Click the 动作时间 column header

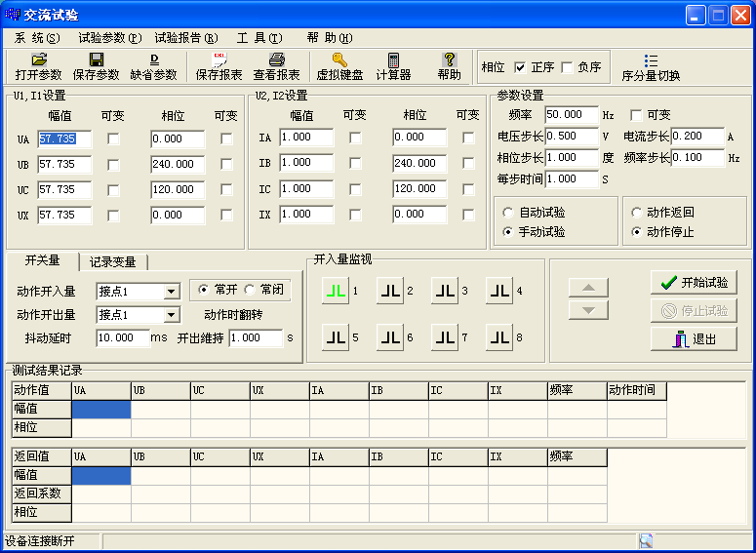click(x=636, y=390)
